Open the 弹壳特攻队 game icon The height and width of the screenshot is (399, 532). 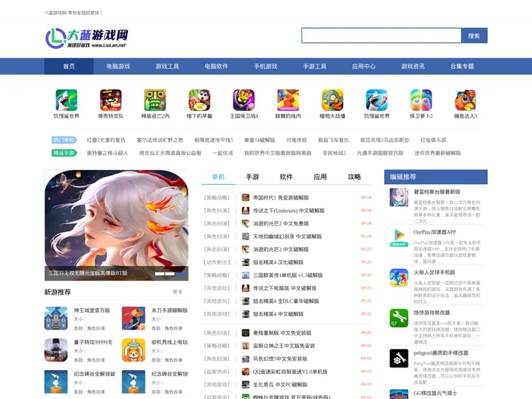[111, 100]
